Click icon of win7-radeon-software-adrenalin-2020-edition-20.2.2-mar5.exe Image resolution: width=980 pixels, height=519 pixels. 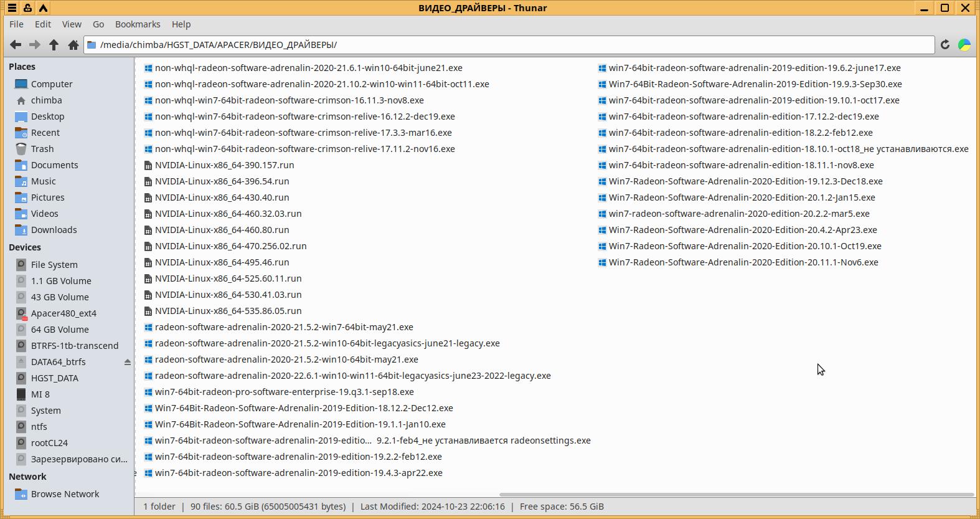(602, 214)
